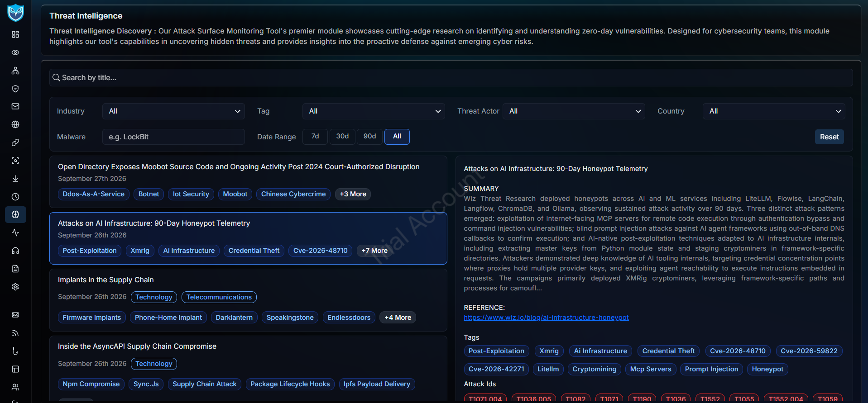Open the chain link icon in the sidebar

(x=15, y=142)
